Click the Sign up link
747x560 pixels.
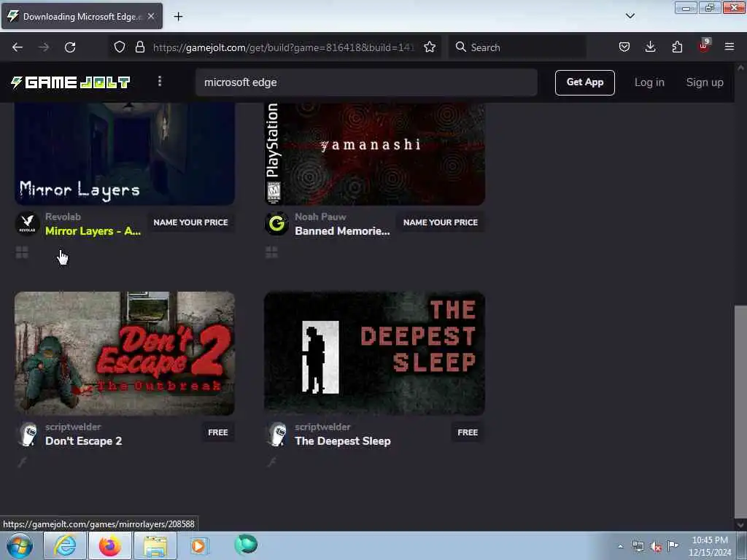tap(705, 82)
